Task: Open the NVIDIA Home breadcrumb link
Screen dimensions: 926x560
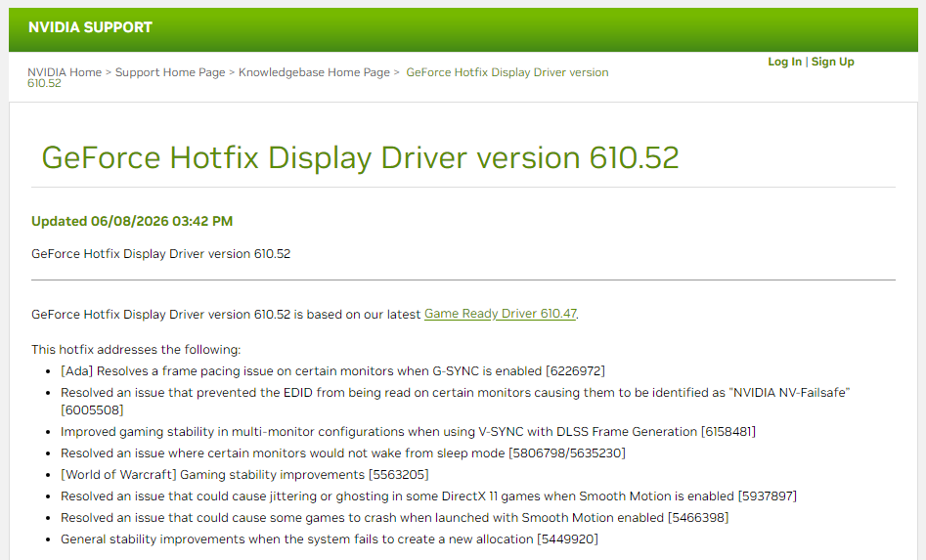Action: [x=65, y=72]
